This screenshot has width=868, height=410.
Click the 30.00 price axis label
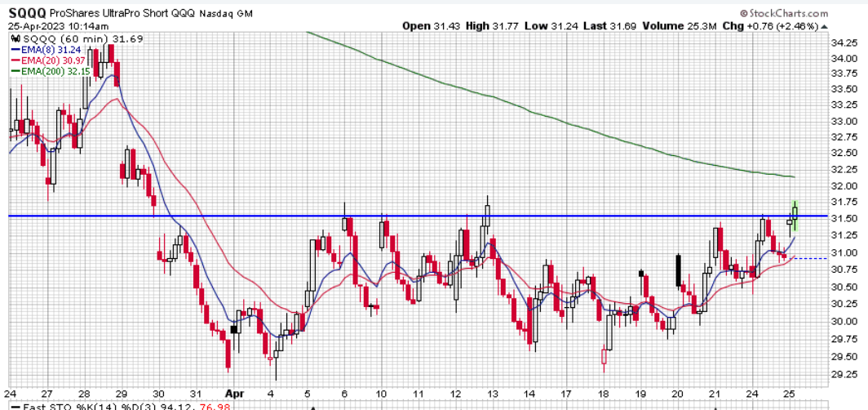(843, 322)
